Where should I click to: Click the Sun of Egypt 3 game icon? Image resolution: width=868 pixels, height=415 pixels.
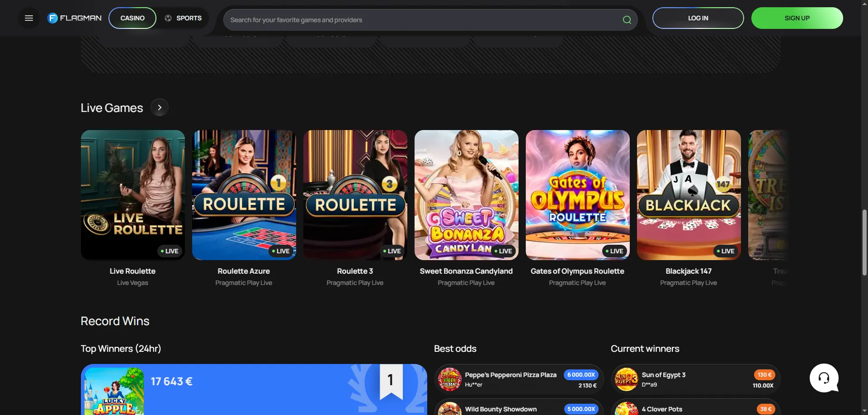pyautogui.click(x=626, y=379)
